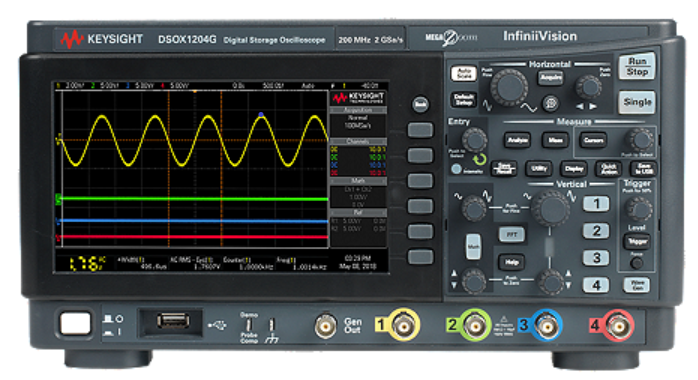
Task: Select the Cursors key
Action: point(593,140)
